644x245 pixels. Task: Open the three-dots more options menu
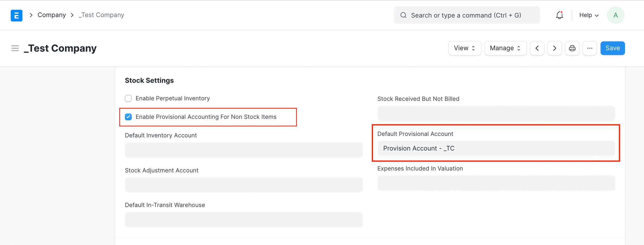[x=590, y=48]
